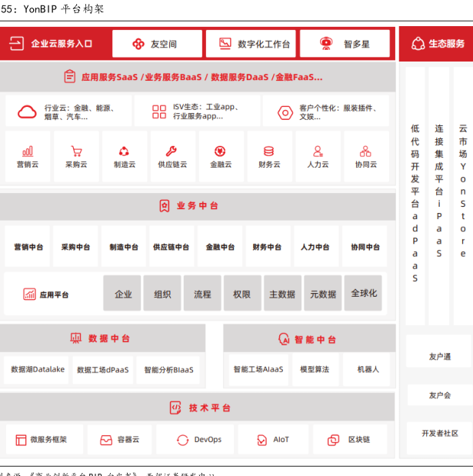Click the four-squares icon for ISV生态
Screen dimensions: 473x476
tap(159, 112)
